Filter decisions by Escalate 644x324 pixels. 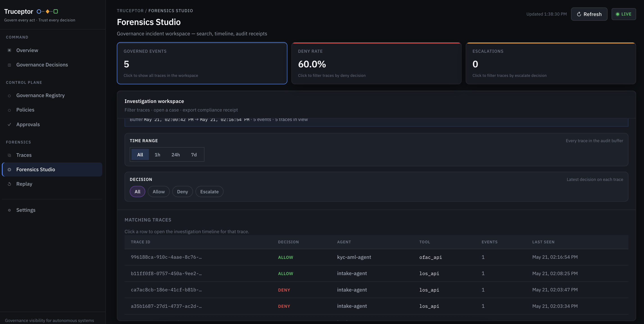tap(209, 192)
